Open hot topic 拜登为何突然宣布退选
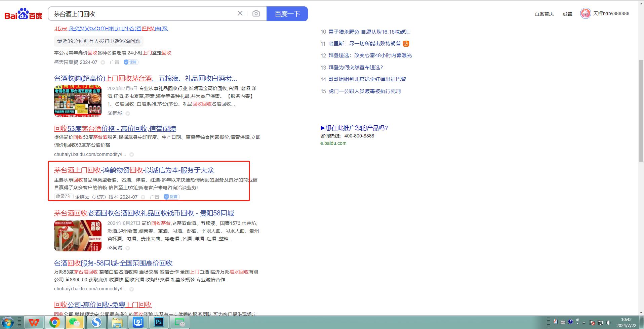 point(355,68)
